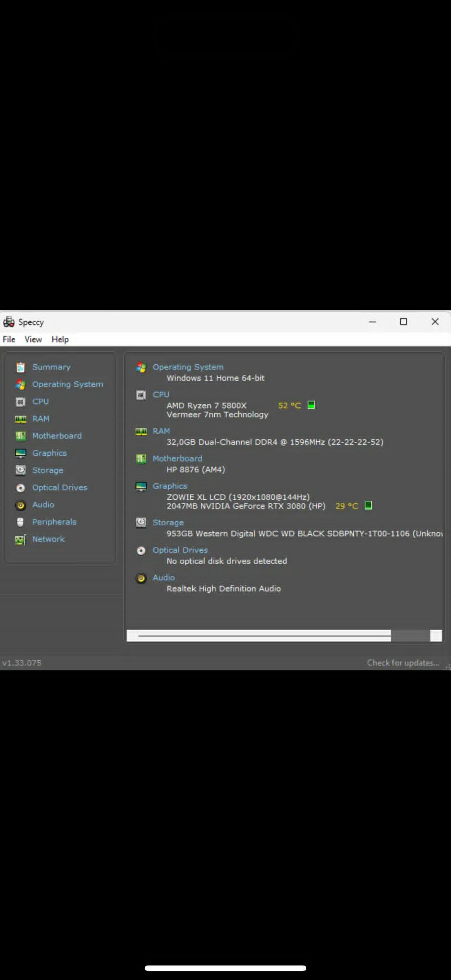Click the 'ZOWIE XL LCD' line
The height and width of the screenshot is (980, 451).
(238, 497)
